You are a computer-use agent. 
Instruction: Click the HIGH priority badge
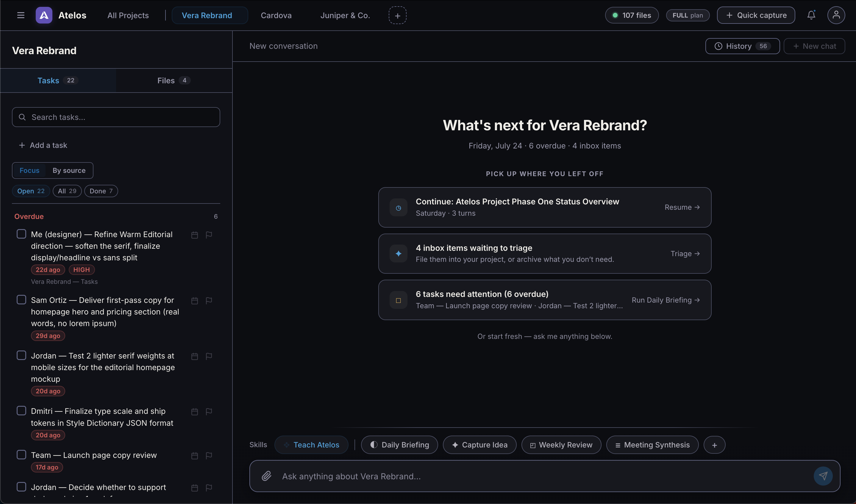click(82, 270)
